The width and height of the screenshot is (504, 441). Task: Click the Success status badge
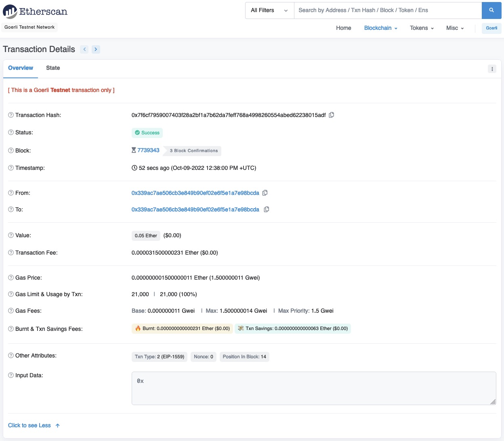pyautogui.click(x=147, y=133)
